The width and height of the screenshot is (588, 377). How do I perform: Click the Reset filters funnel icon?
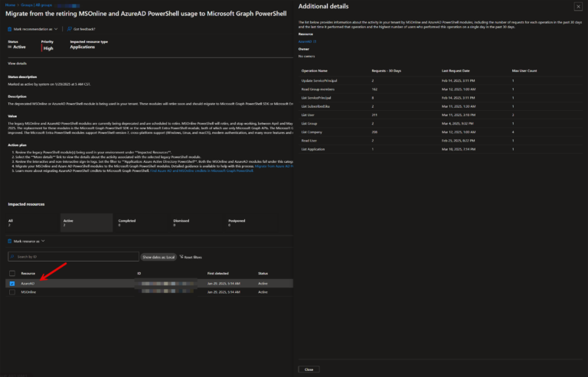click(x=181, y=257)
